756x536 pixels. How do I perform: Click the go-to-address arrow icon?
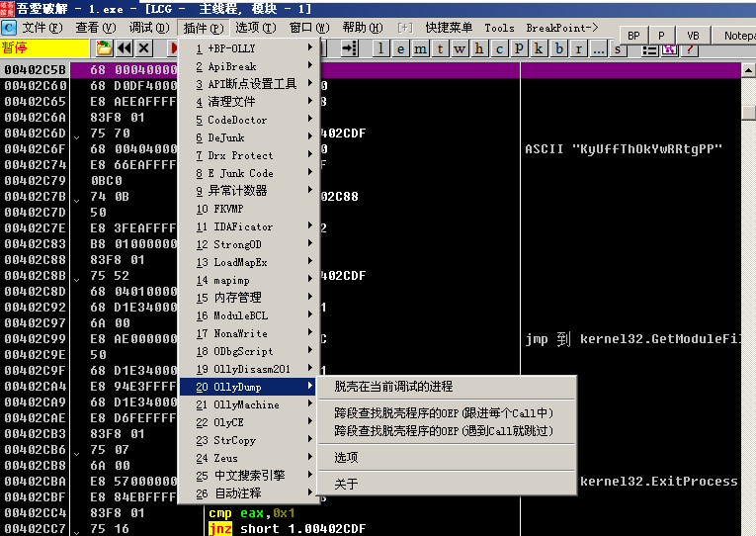349,48
